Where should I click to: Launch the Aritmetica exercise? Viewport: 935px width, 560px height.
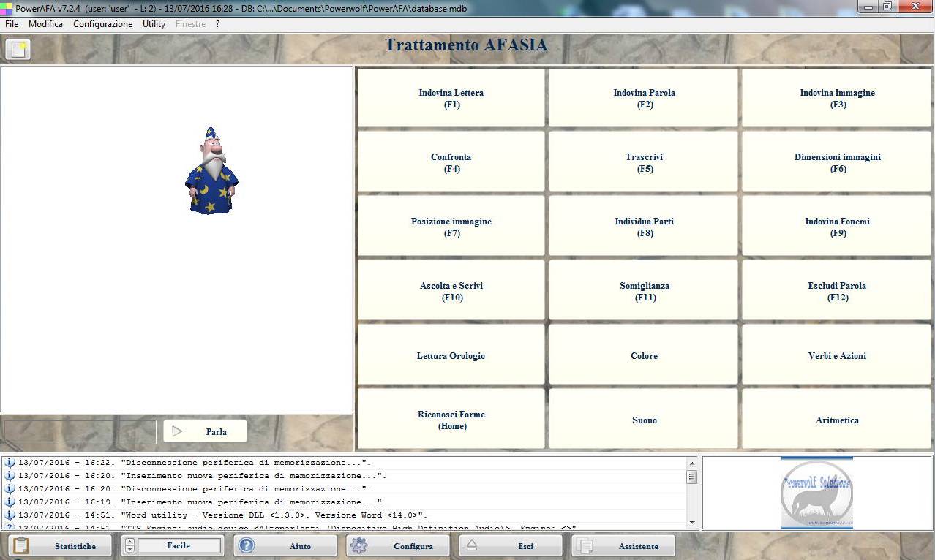click(837, 420)
